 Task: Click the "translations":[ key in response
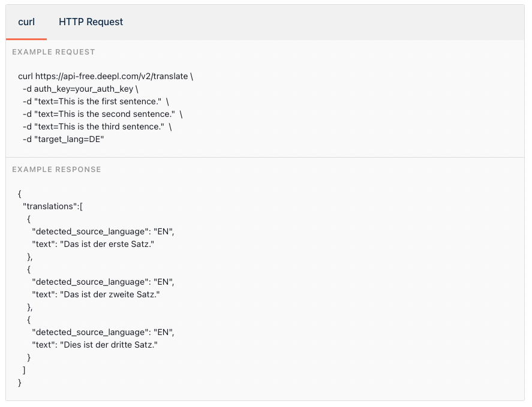point(53,206)
